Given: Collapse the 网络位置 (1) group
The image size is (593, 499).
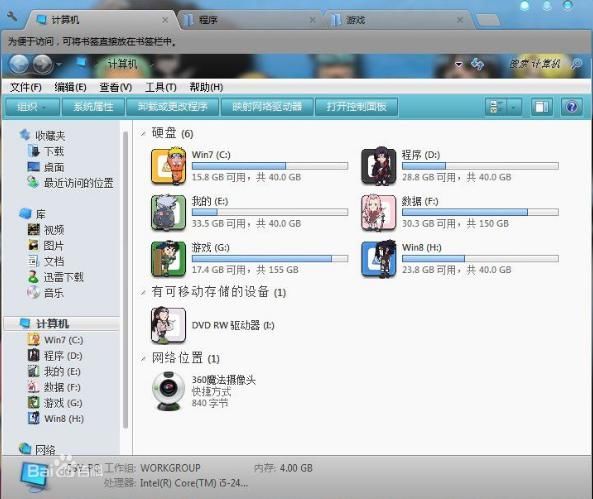Looking at the screenshot, I should (x=143, y=358).
